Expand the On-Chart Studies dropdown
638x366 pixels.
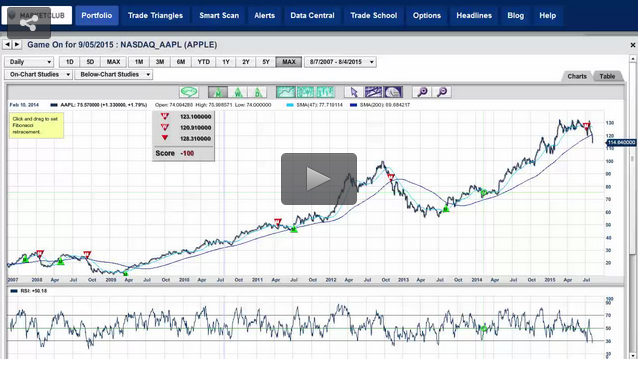tap(39, 74)
